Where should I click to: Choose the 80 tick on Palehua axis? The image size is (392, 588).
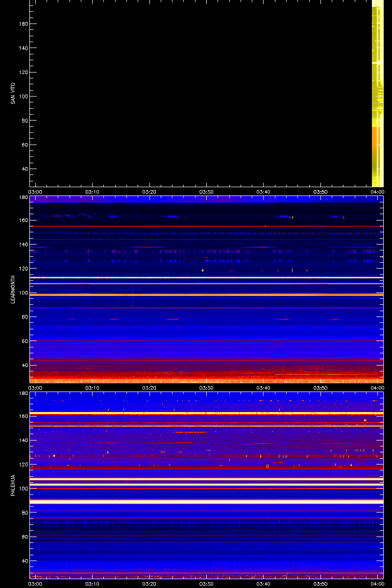25,513
